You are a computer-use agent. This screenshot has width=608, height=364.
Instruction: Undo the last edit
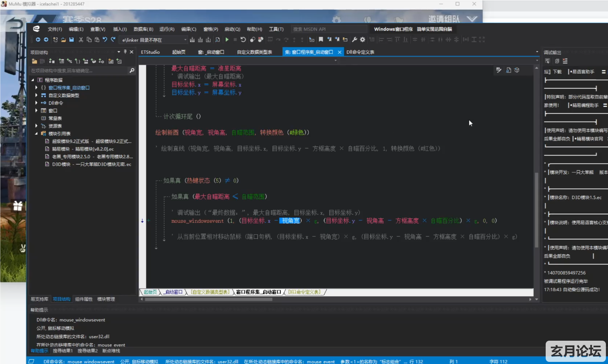[105, 39]
